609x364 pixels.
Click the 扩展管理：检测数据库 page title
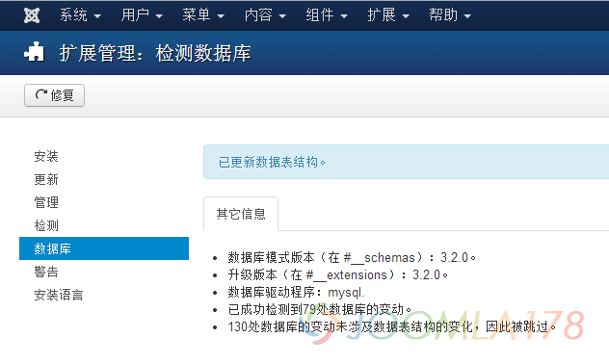click(155, 53)
